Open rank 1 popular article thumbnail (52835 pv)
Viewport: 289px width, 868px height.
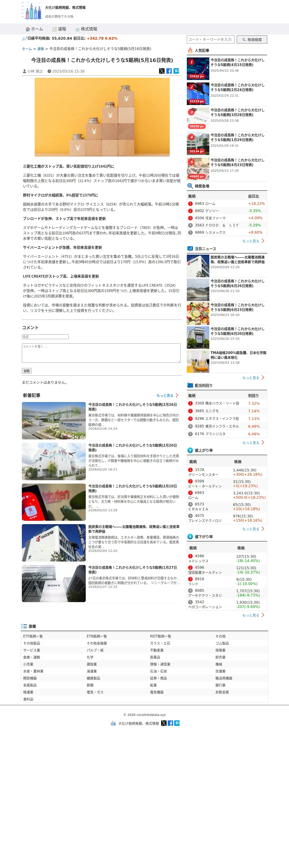pos(198,69)
